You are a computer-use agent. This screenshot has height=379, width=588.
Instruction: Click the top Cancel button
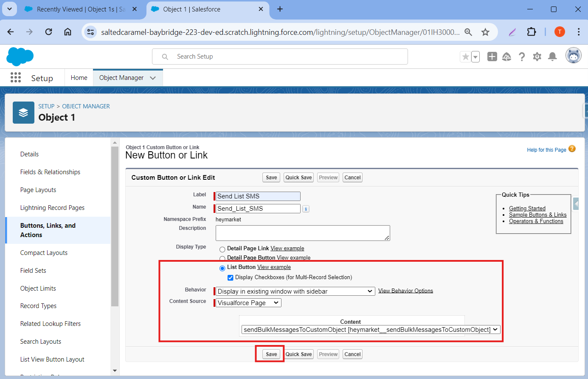click(352, 178)
